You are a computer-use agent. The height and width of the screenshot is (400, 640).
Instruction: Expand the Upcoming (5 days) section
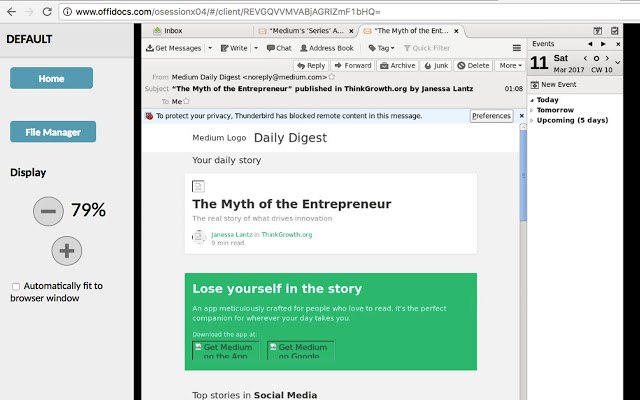click(532, 120)
